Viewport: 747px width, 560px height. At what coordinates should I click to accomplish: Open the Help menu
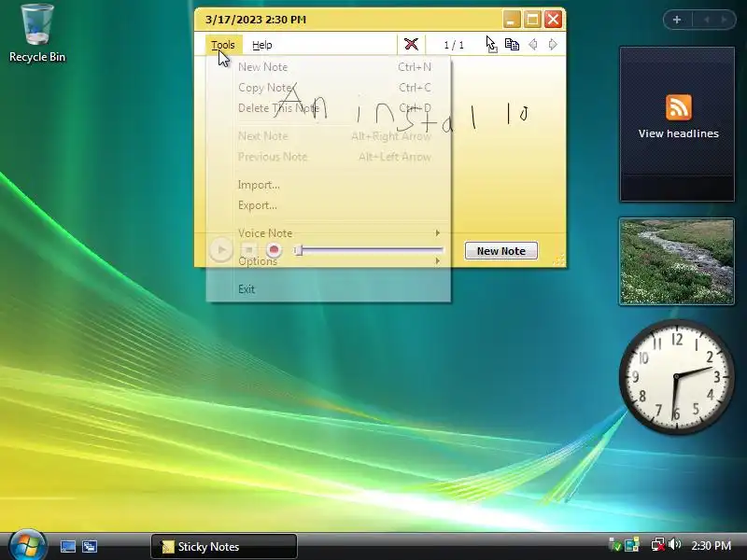(x=262, y=45)
